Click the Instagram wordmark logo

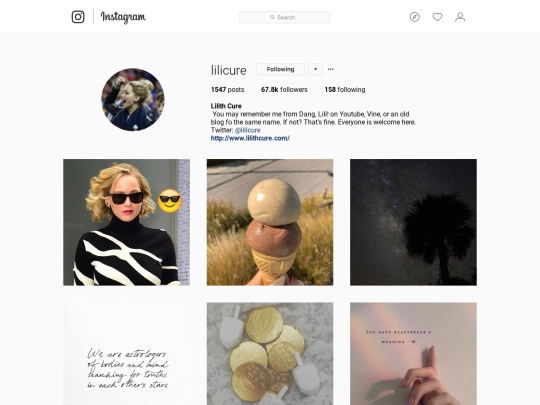[x=123, y=17]
